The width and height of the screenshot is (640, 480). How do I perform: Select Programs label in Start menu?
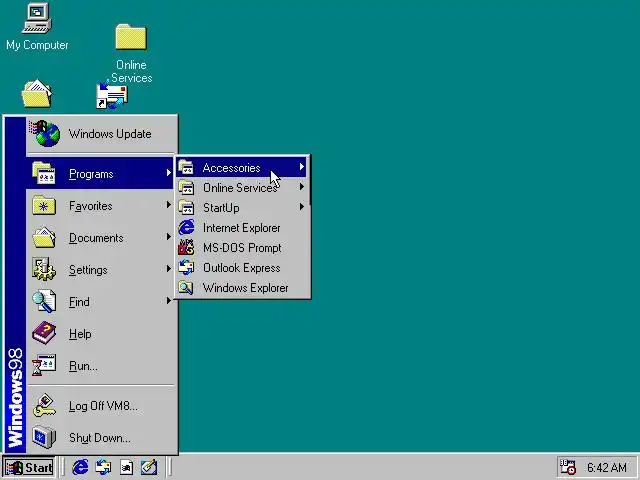click(91, 174)
